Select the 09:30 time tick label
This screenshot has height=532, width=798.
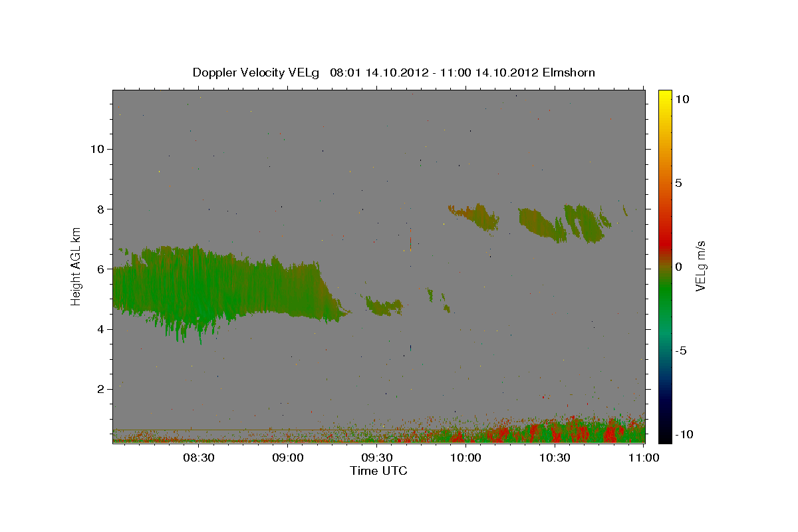point(376,458)
